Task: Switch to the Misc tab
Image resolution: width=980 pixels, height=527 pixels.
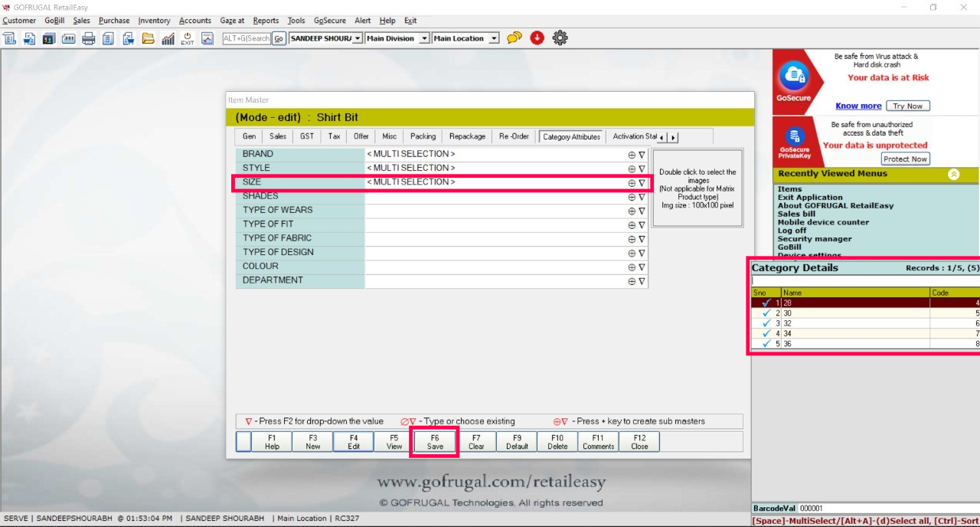Action: [389, 136]
